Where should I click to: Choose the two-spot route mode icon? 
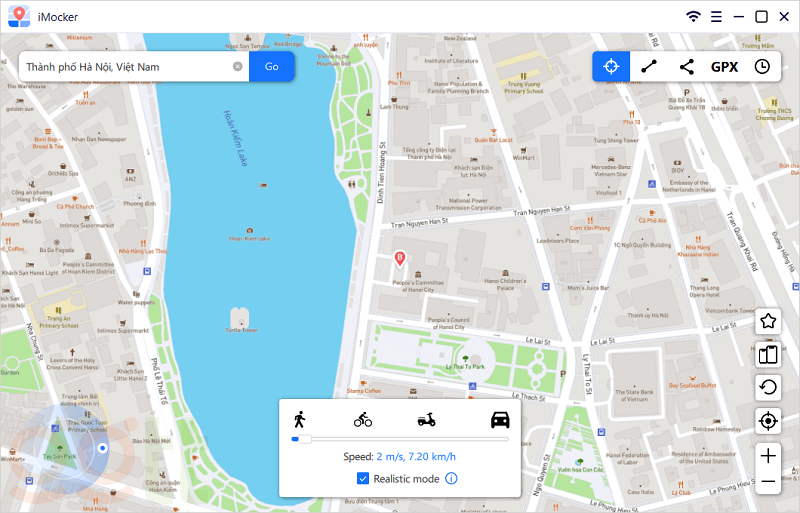point(649,67)
